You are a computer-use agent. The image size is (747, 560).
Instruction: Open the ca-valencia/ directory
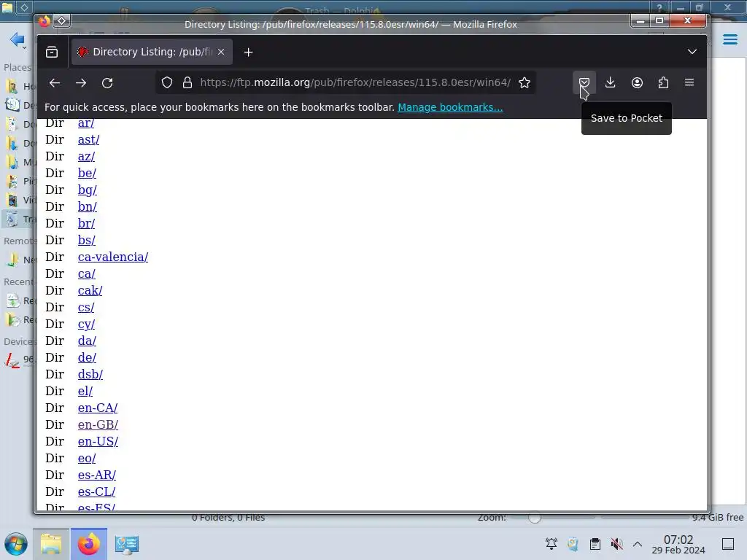(x=113, y=257)
